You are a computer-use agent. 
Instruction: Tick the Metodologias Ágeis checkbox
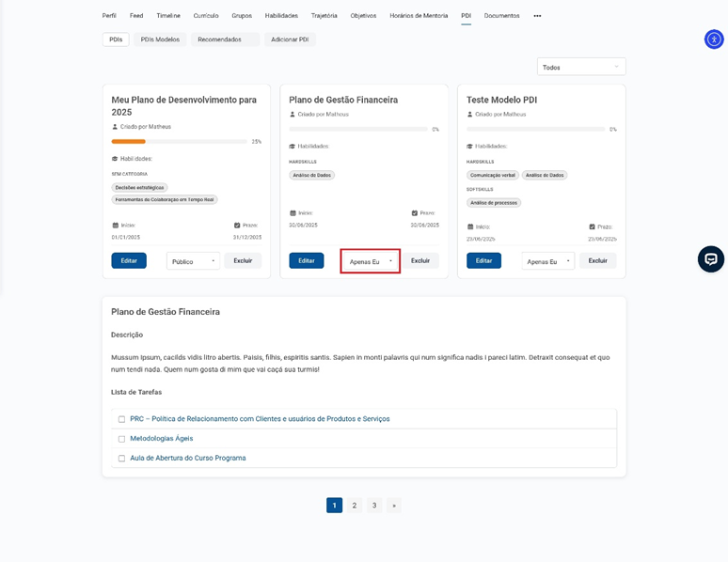click(121, 439)
